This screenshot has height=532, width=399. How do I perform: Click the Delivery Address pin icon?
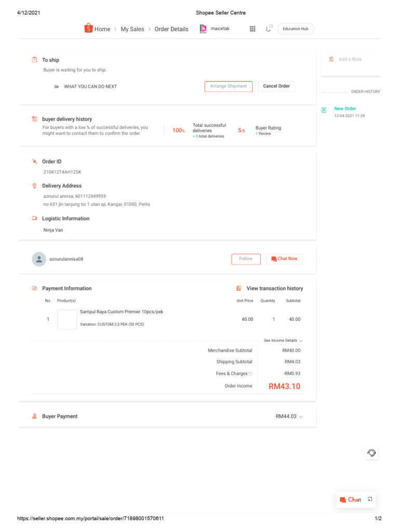[x=34, y=185]
